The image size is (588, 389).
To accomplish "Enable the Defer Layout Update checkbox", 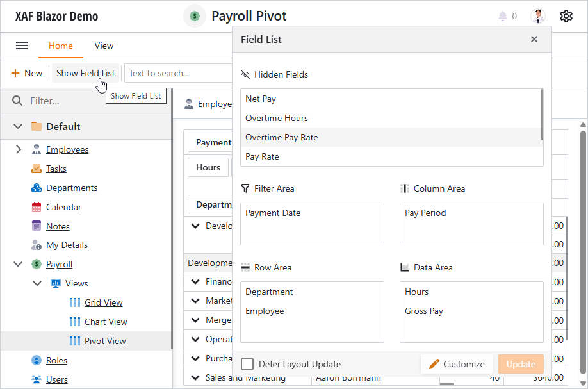I will [x=247, y=364].
